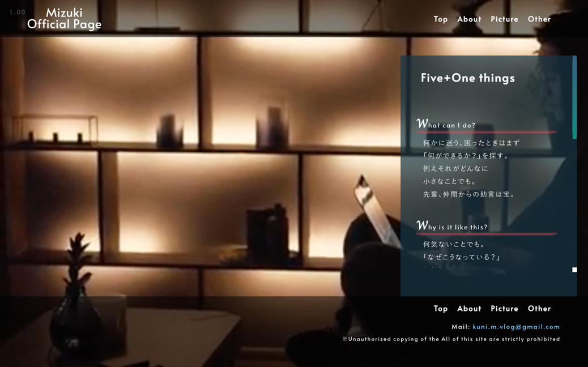Screen dimensions: 588x367
Task: Click the unauthorized copying notice text
Action: tap(451, 339)
